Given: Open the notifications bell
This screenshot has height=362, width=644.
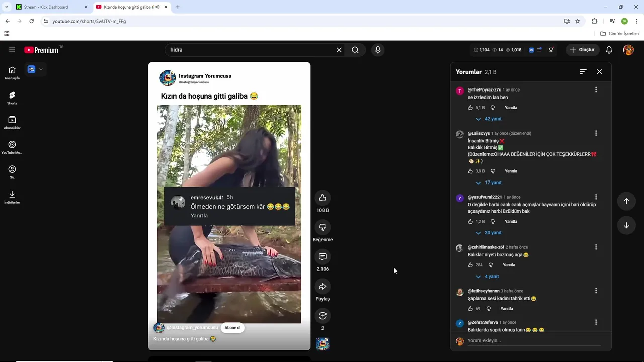Looking at the screenshot, I should click(609, 50).
